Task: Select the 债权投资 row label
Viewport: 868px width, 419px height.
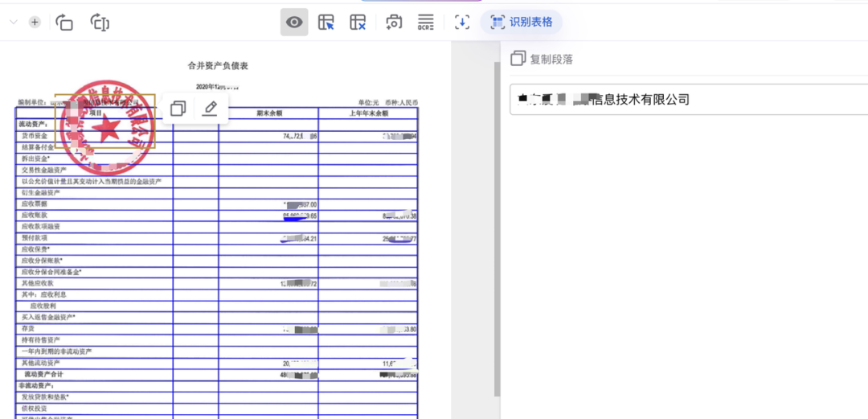Action: point(35,409)
